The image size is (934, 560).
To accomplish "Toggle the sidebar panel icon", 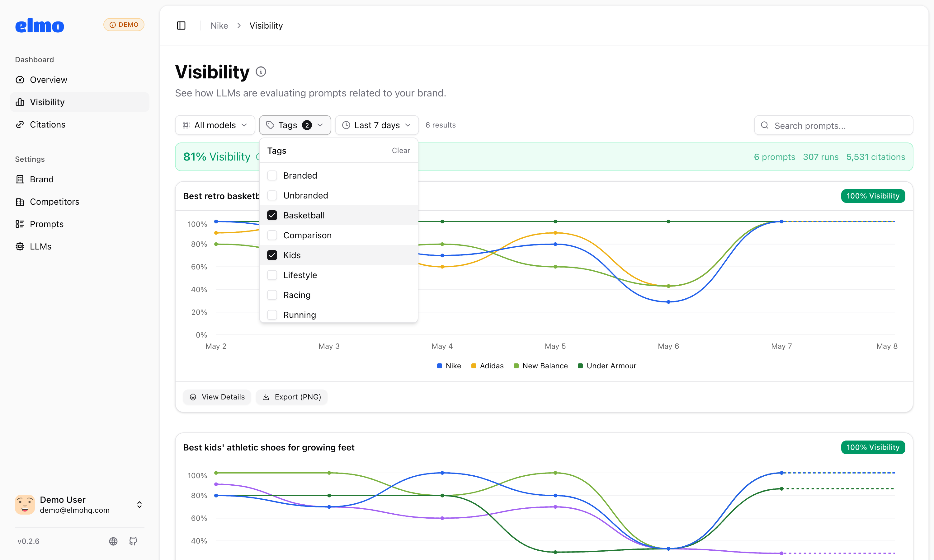I will 181,25.
